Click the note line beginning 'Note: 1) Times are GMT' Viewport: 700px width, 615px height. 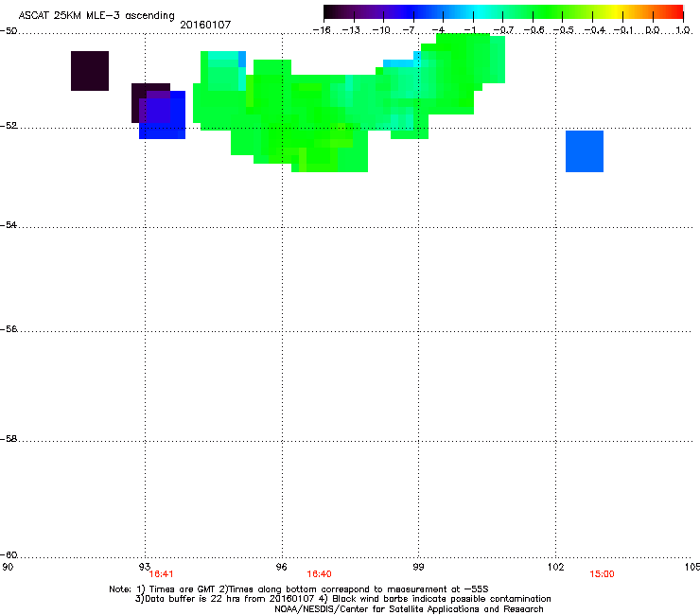[x=299, y=589]
